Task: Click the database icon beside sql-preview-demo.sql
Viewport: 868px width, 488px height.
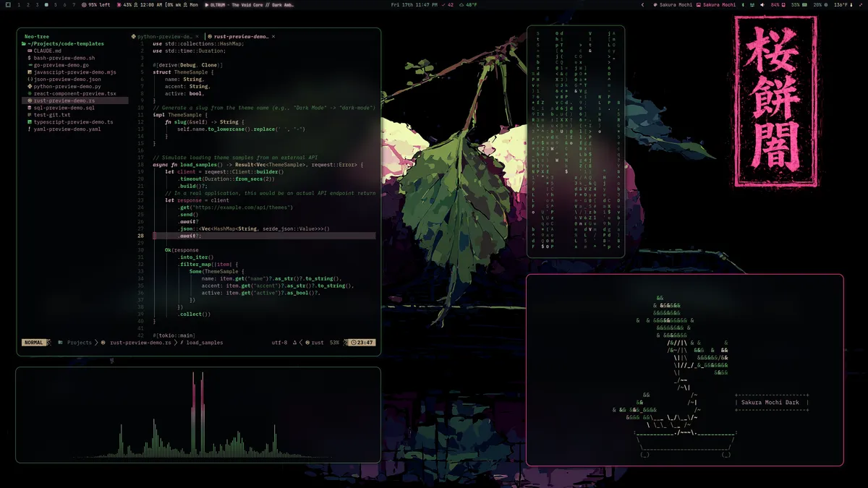Action: (x=29, y=108)
